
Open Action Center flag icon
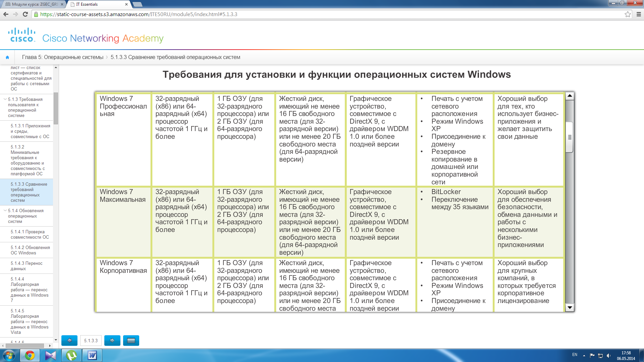592,356
